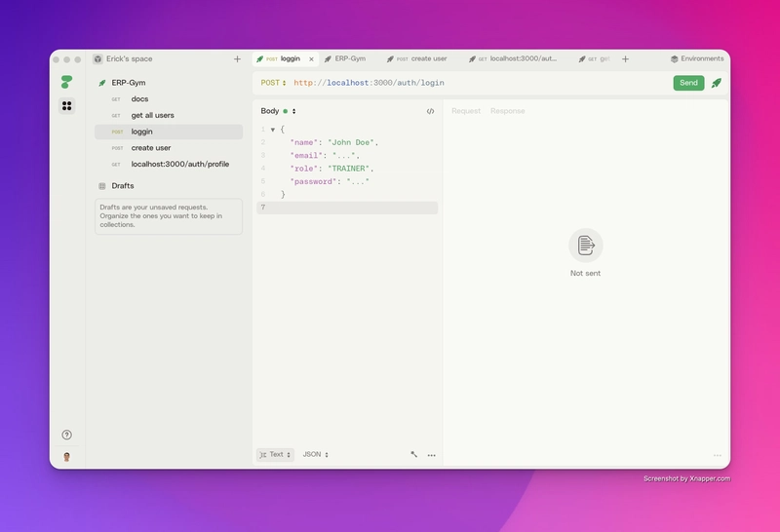The width and height of the screenshot is (780, 532).
Task: Switch to the create user tab
Action: tap(417, 58)
